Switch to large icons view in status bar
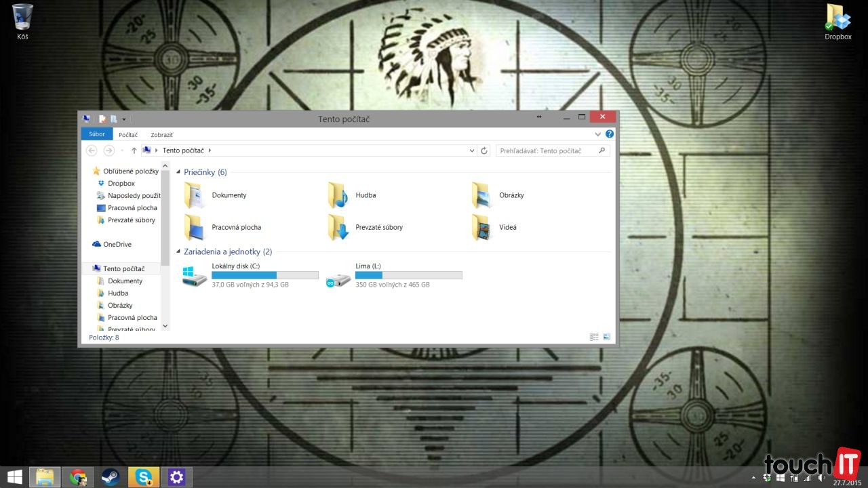The image size is (868, 488). (607, 337)
